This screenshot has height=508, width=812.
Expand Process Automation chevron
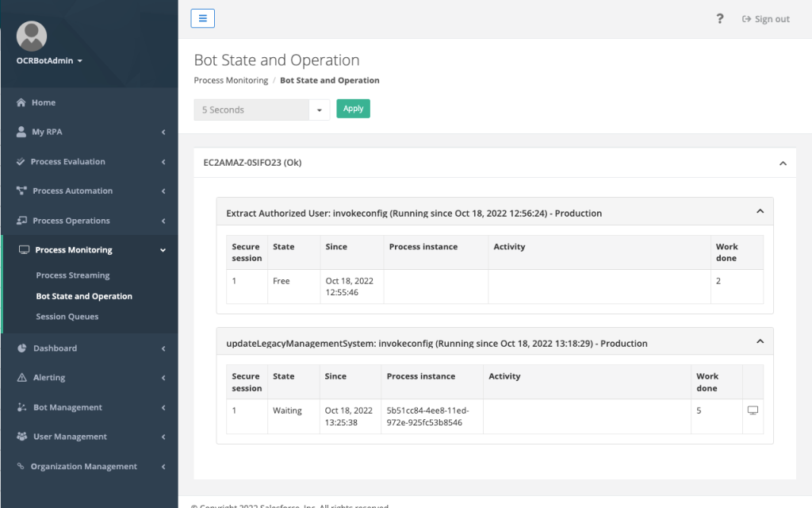tap(163, 191)
